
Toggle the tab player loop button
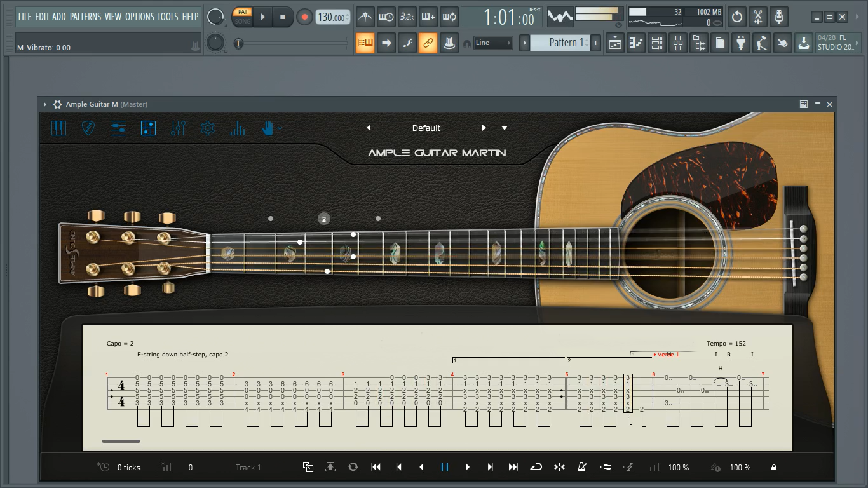point(536,467)
